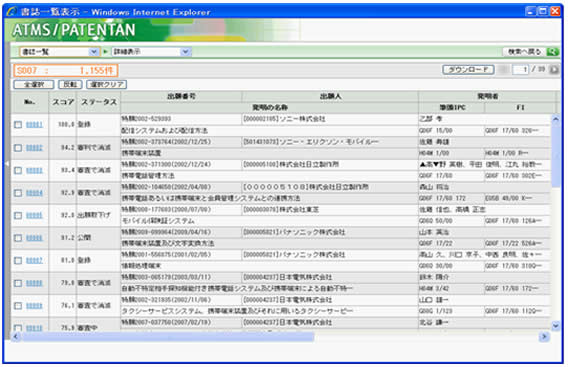This screenshot has width=568, height=367.
Task: Click the FI column header
Action: (520, 108)
